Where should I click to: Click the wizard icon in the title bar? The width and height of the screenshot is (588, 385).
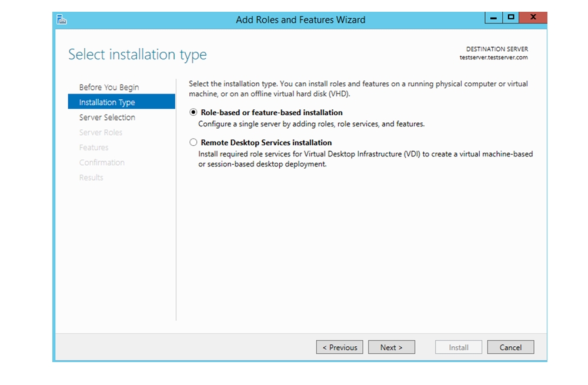(62, 19)
